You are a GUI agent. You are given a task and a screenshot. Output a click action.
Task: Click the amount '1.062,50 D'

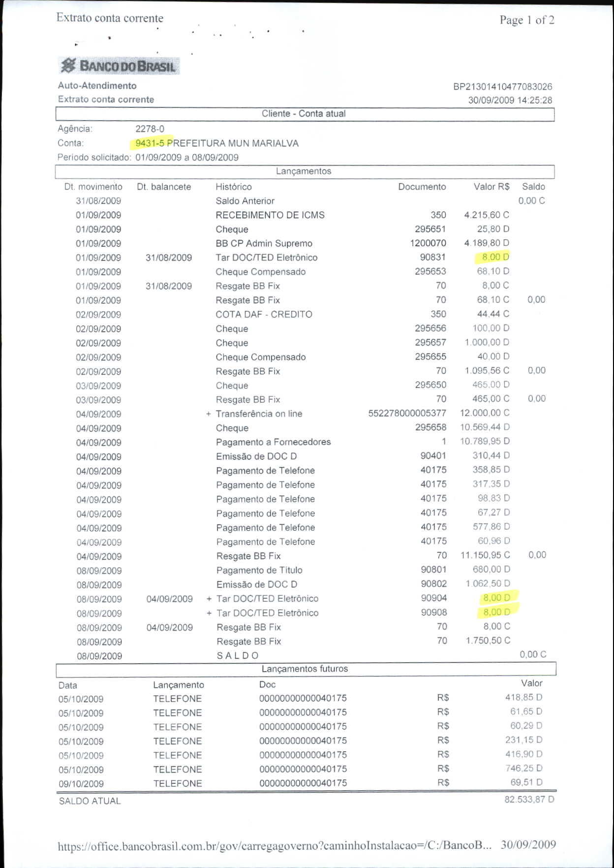coord(488,584)
